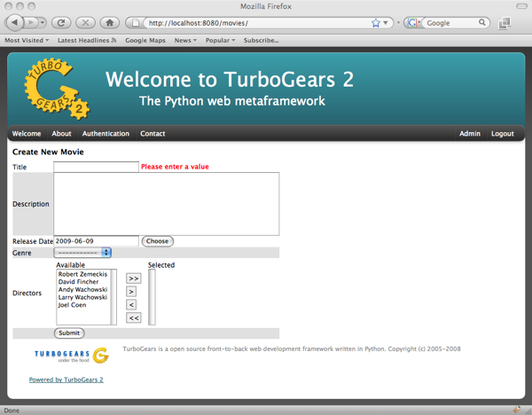
Task: Open the Authentication navigation tab
Action: [x=106, y=134]
